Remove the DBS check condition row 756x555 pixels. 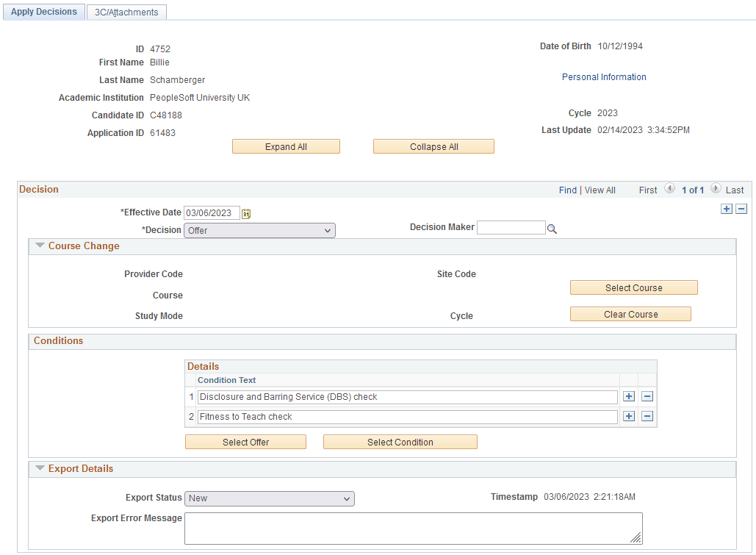click(647, 396)
